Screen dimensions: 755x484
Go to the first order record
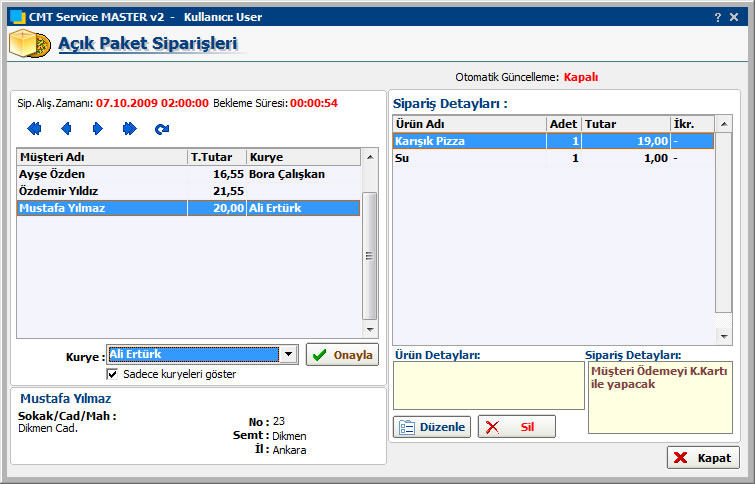click(x=34, y=129)
